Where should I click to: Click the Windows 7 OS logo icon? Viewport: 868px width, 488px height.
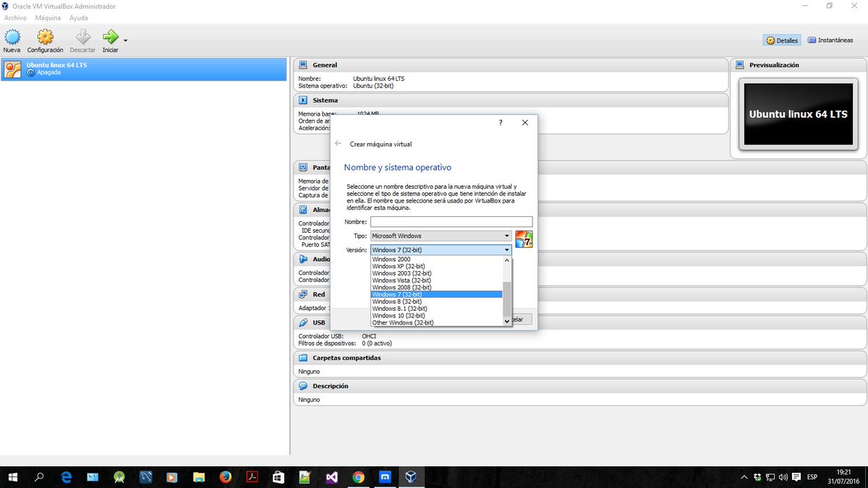click(524, 239)
